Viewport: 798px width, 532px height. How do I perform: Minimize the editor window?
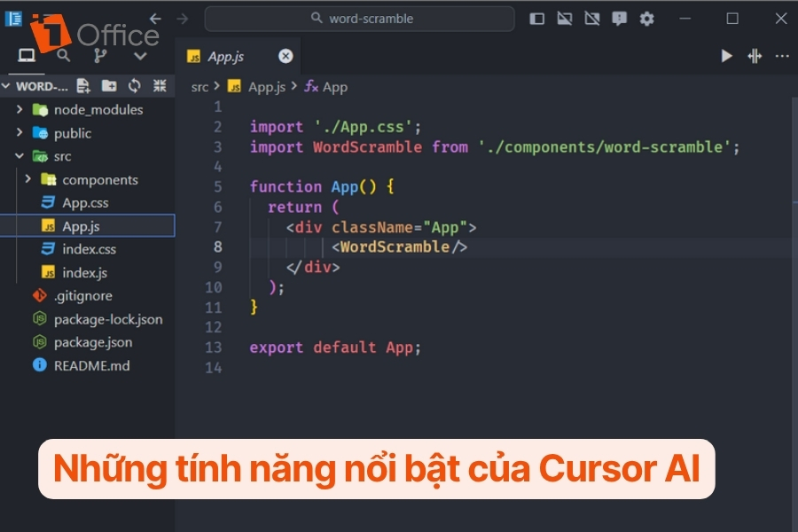coord(685,19)
